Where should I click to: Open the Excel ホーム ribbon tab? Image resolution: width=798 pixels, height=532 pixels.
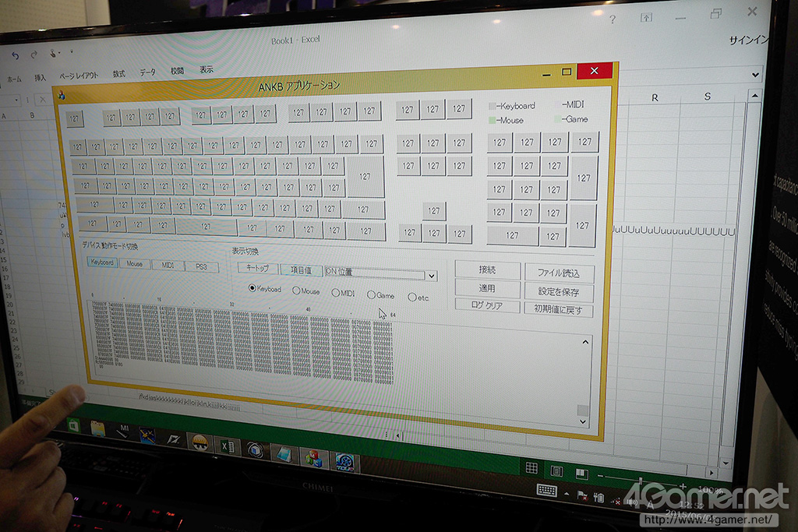pyautogui.click(x=14, y=79)
